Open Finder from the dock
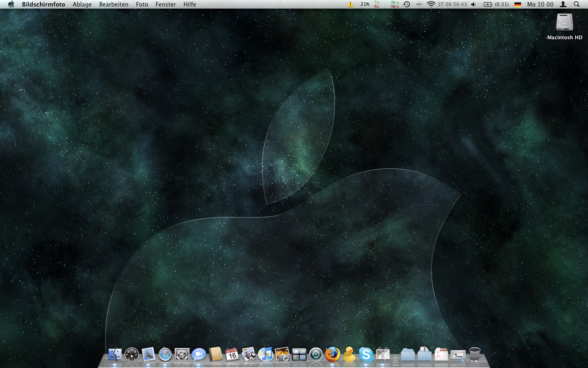The height and width of the screenshot is (368, 588). click(x=115, y=355)
